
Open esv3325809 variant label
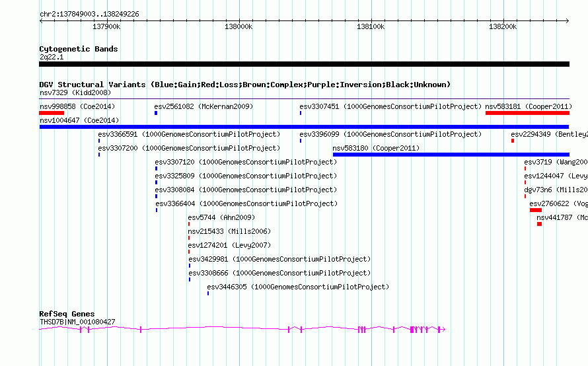point(246,176)
